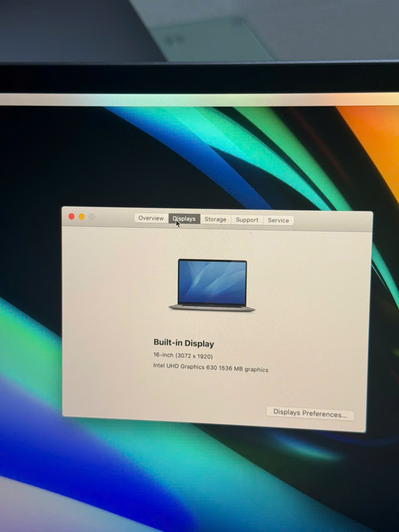This screenshot has height=532, width=399.
Task: Minimize the window with the yellow button
Action: coord(82,217)
